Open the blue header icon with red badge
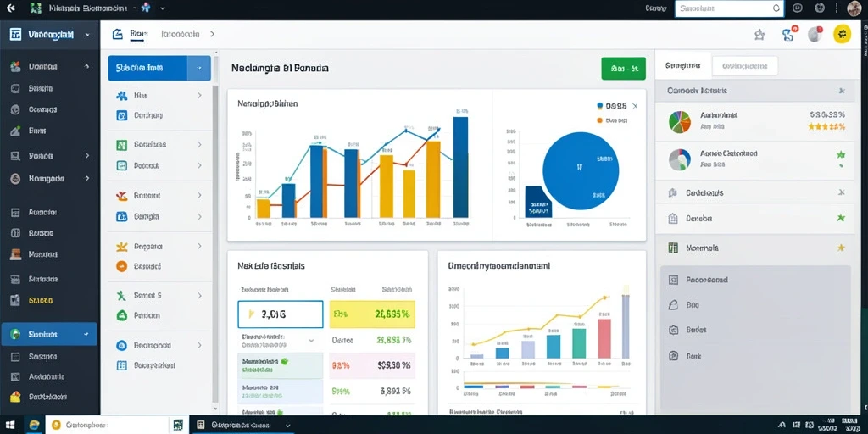The image size is (868, 434). (789, 34)
